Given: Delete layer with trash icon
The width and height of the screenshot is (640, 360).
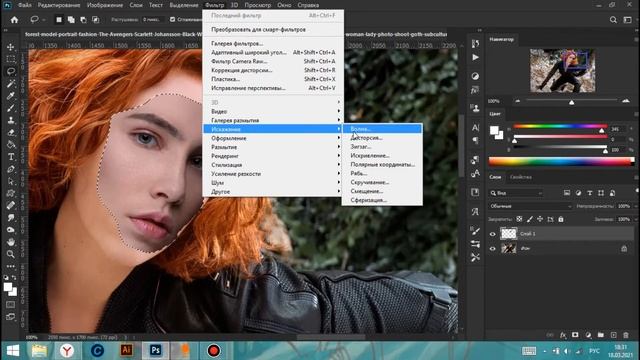Looking at the screenshot, I should coord(626,335).
